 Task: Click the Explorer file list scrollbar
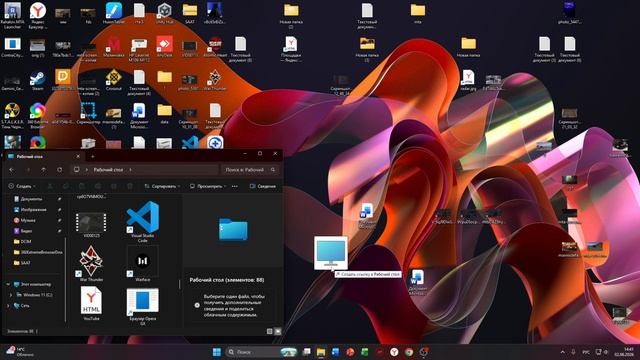coord(180,284)
